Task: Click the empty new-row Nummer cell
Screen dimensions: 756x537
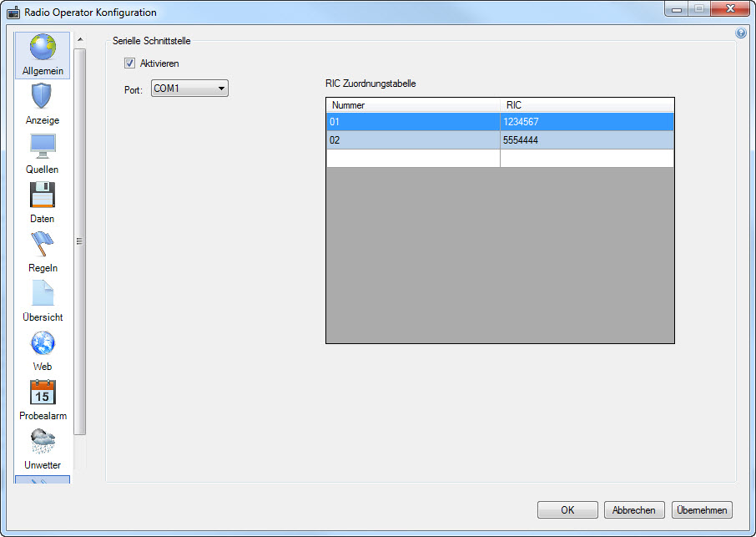Action: click(413, 158)
